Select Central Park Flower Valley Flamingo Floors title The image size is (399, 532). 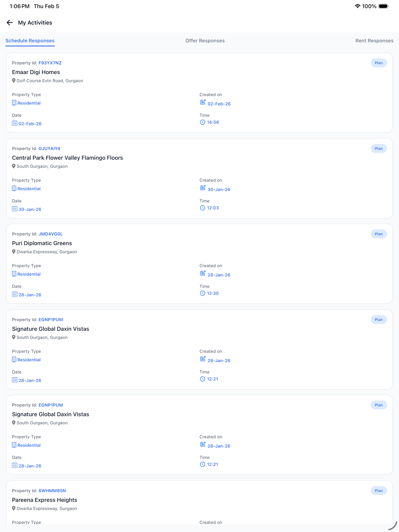(67, 158)
